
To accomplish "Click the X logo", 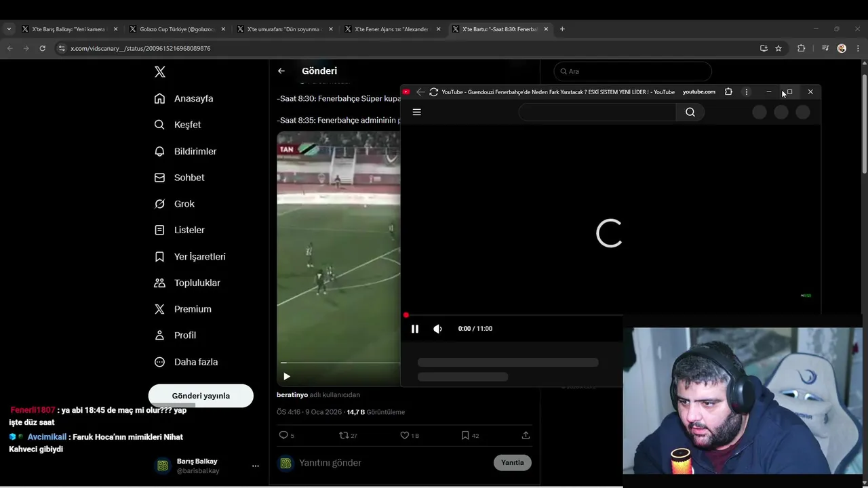I will [160, 72].
